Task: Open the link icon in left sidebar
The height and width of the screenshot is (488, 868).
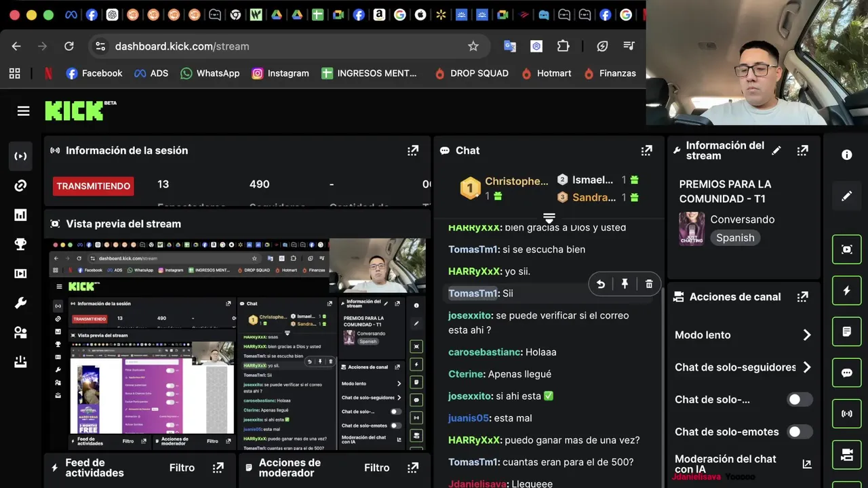Action: (x=20, y=186)
